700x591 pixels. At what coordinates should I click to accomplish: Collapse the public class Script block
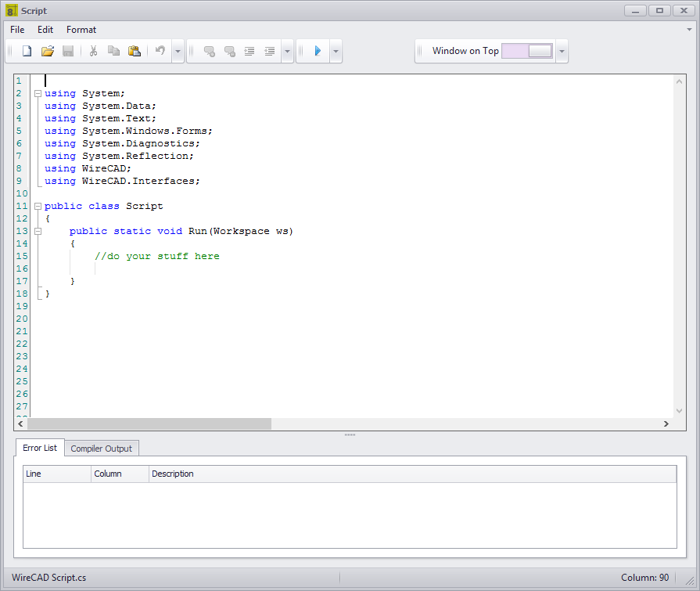tap(38, 206)
